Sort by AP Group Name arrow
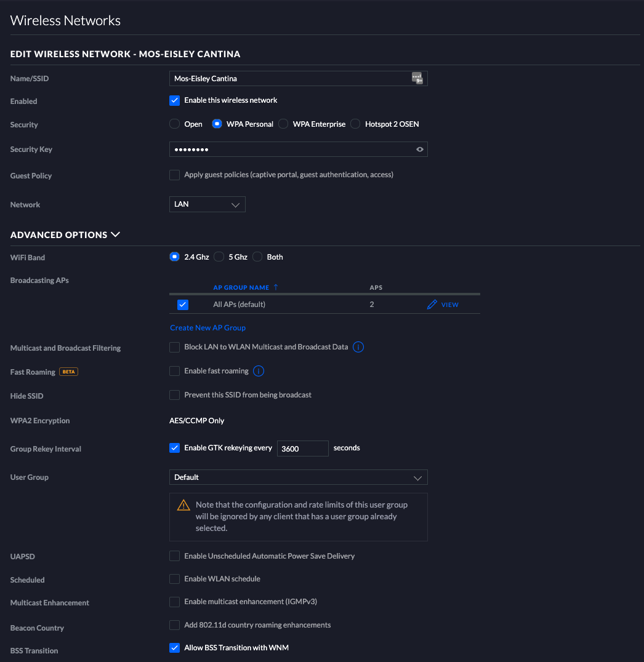644x662 pixels. pos(276,287)
